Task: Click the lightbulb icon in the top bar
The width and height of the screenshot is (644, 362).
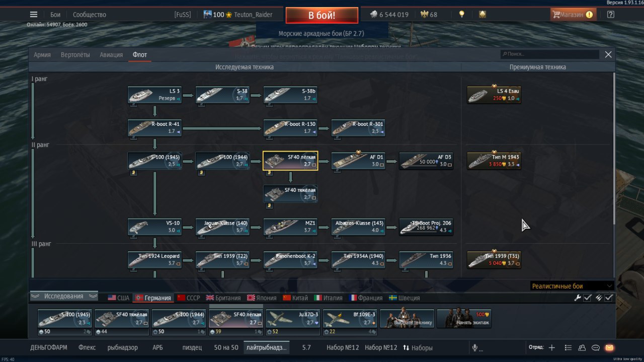Action: click(461, 15)
